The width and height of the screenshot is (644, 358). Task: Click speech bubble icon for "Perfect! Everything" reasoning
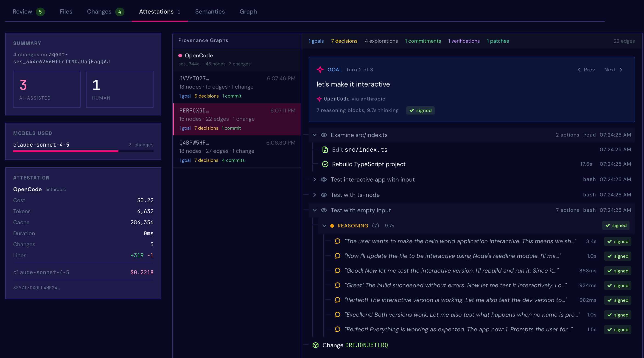click(338, 329)
